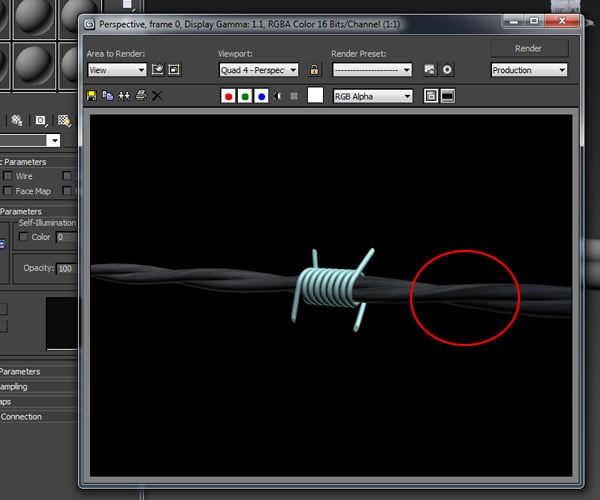The width and height of the screenshot is (600, 500).
Task: Open the material name dropdown arrow
Action: 54,140
